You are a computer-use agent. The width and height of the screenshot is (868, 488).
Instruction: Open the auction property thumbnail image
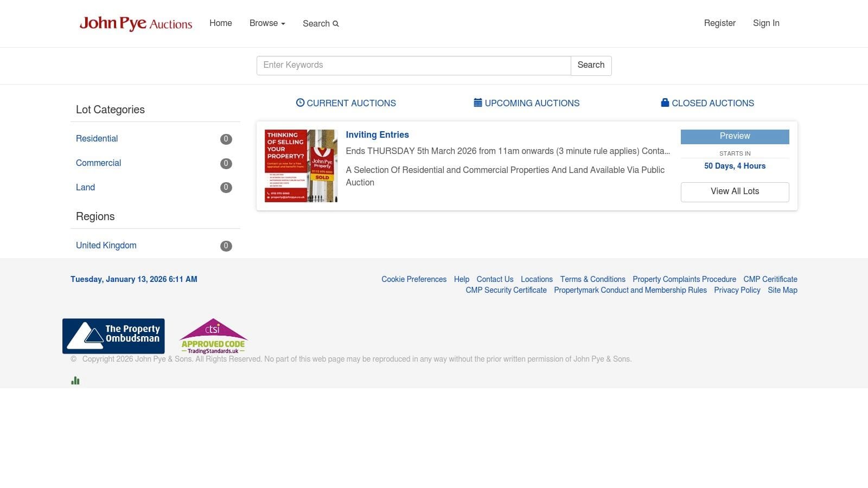(x=300, y=165)
